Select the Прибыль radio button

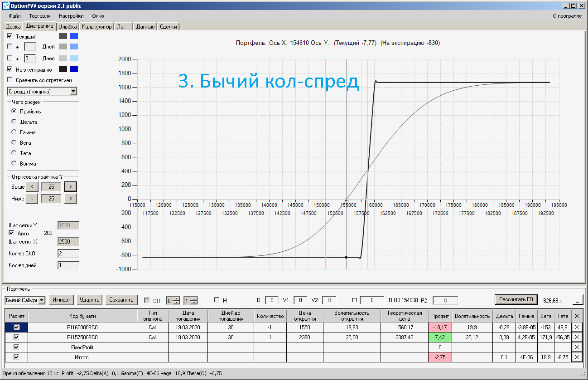pyautogui.click(x=14, y=112)
